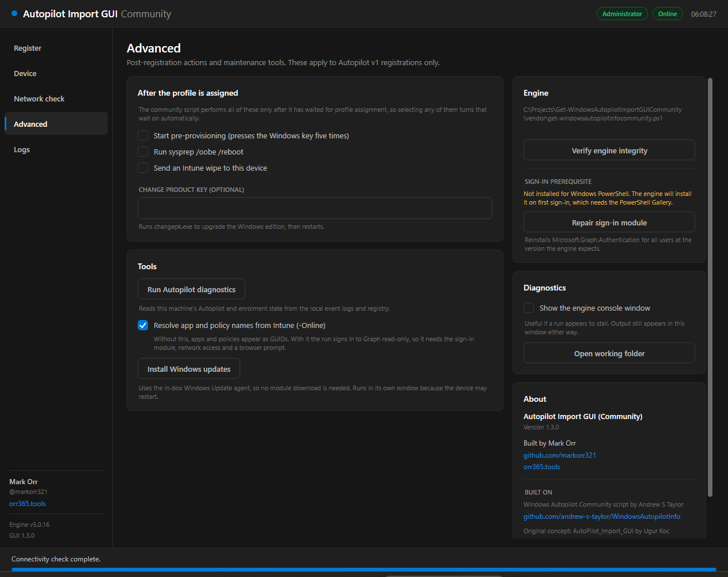This screenshot has width=728, height=577.
Task: Tick Run sysprep /oobe /reboot checkbox
Action: coord(143,152)
